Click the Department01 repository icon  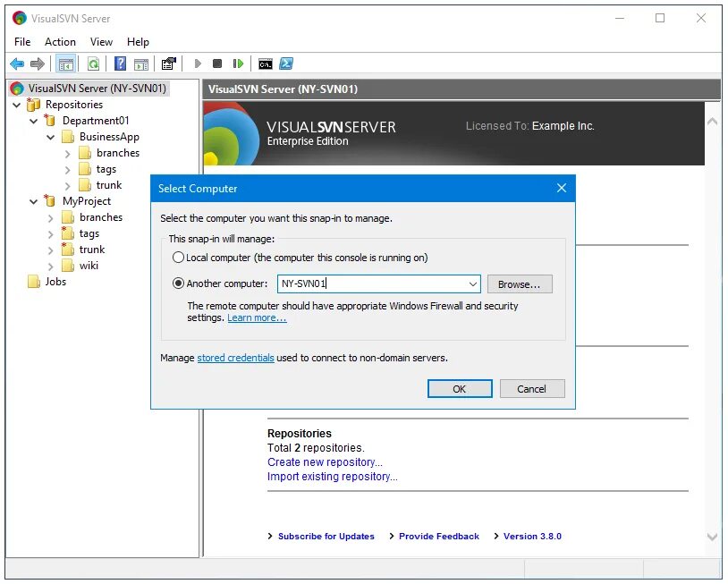click(x=50, y=121)
